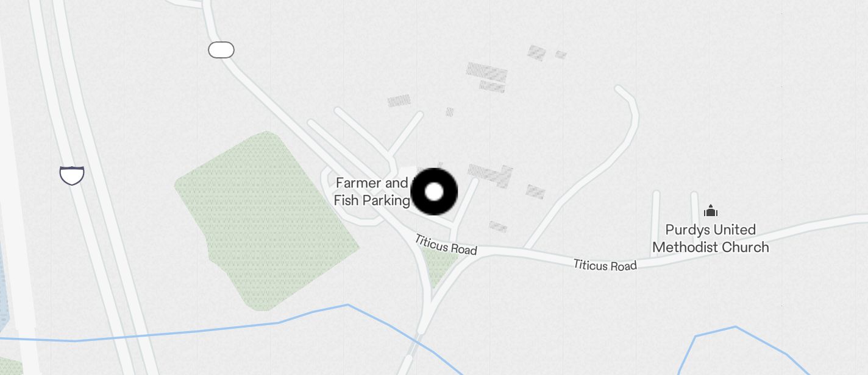Screen dimensions: 868x375
Task: Click the Titicus Road label nearest the pin
Action: coord(446,245)
